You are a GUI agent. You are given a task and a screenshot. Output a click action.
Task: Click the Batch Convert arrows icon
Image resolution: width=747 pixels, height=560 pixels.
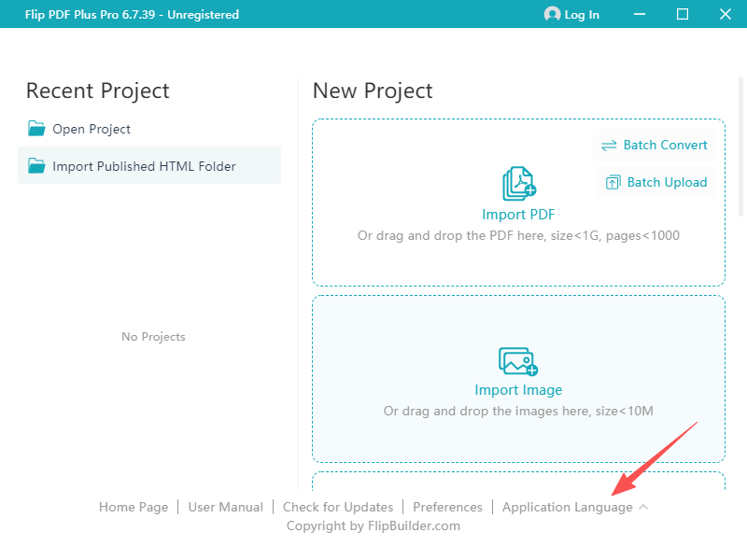(609, 146)
